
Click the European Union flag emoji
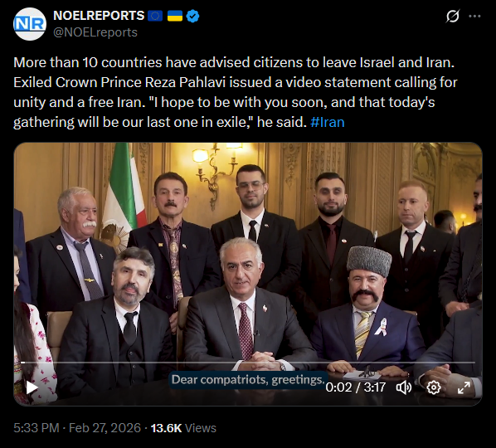[155, 16]
